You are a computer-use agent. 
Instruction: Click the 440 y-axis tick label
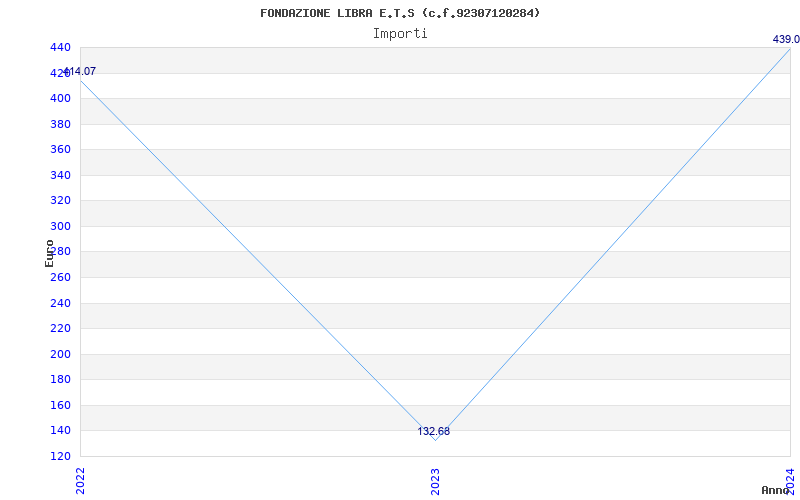pyautogui.click(x=60, y=47)
